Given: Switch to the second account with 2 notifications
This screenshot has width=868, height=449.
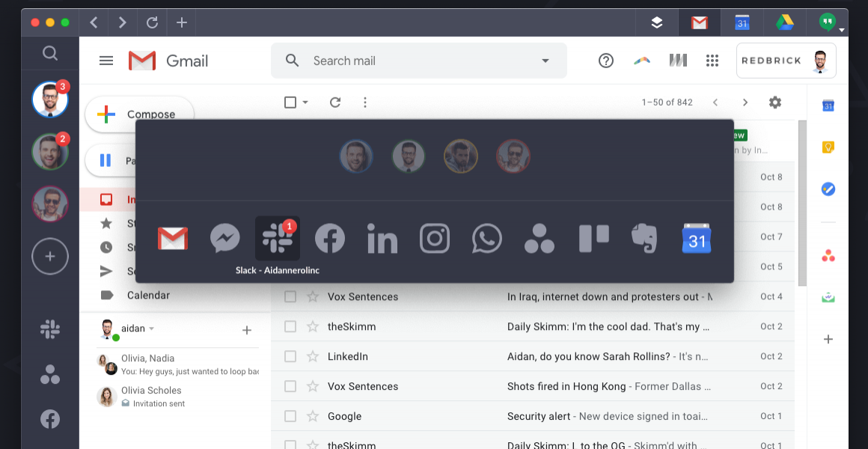Looking at the screenshot, I should click(x=50, y=152).
